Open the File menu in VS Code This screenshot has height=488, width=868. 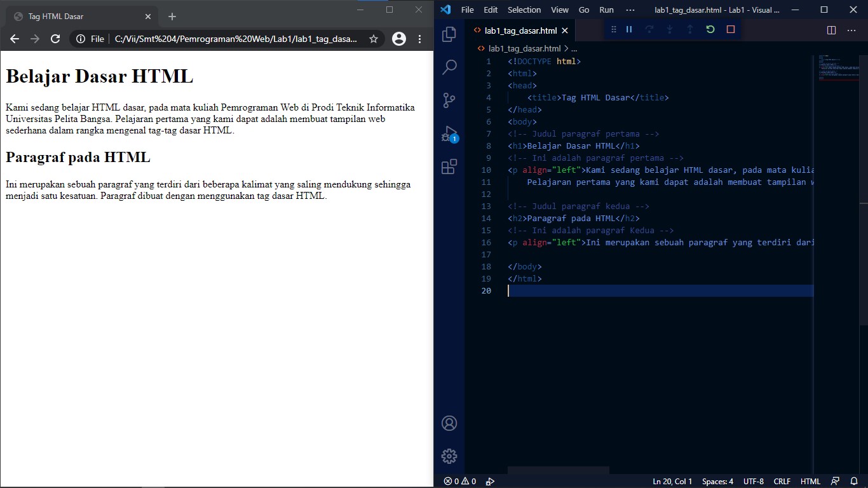468,10
